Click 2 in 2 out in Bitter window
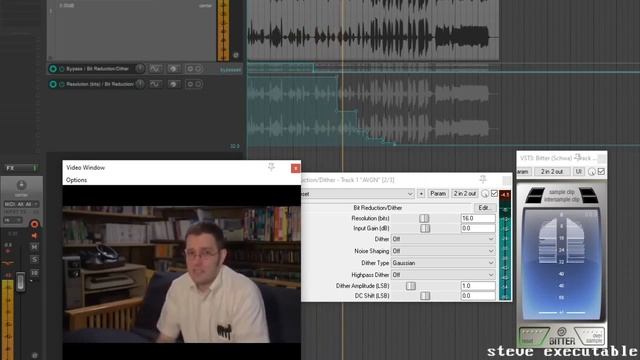The width and height of the screenshot is (640, 360). (552, 172)
